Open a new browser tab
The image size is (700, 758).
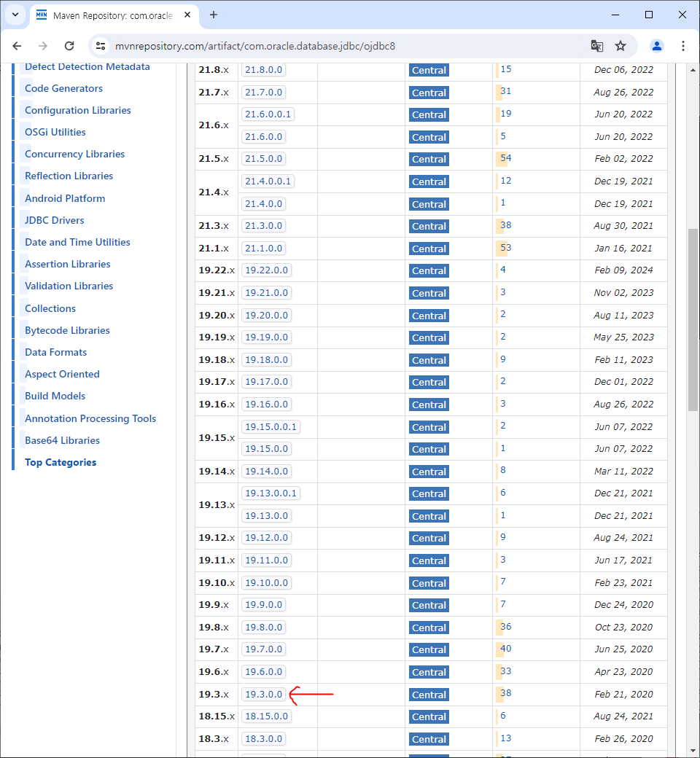(214, 15)
